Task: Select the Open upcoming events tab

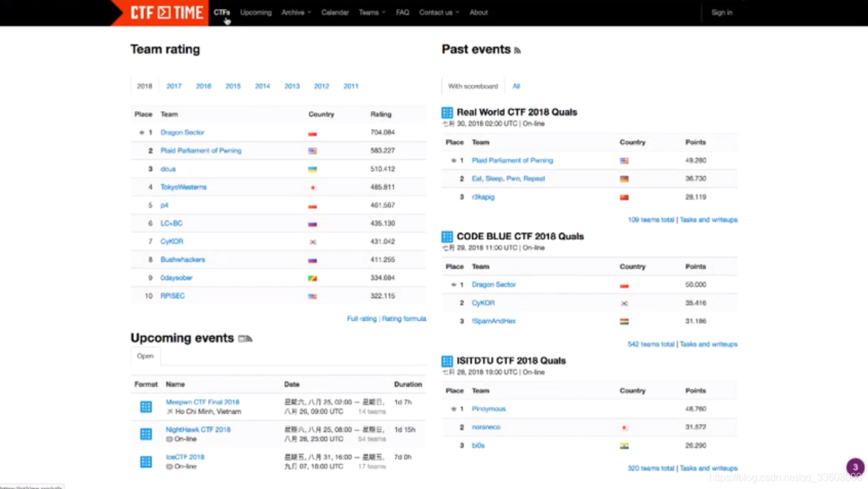Action: coord(146,356)
